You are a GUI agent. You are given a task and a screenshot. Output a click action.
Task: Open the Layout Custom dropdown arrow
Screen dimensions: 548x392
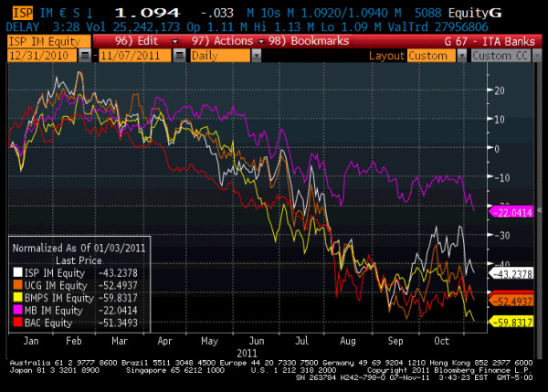pyautogui.click(x=461, y=56)
